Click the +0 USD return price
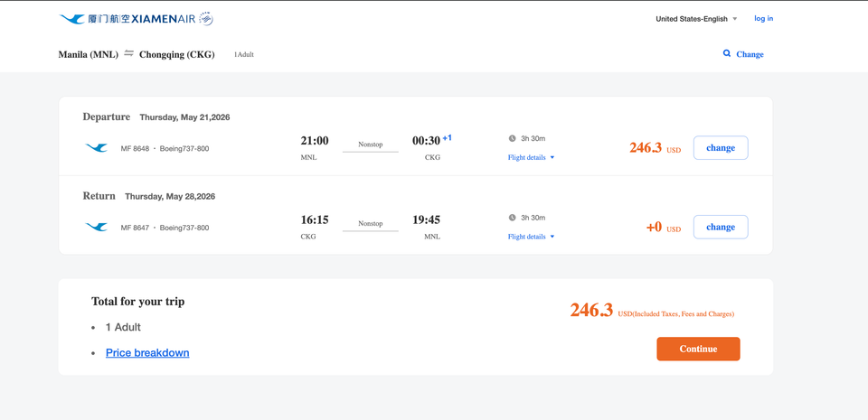This screenshot has width=868, height=420. click(x=663, y=227)
